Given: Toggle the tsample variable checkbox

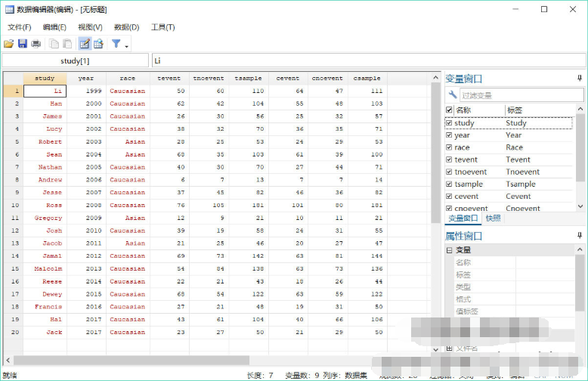Looking at the screenshot, I should (x=449, y=184).
